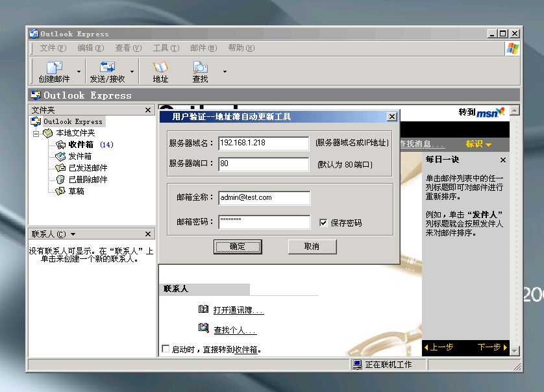Select the 收件箱 (Inbox) folder

(81, 145)
